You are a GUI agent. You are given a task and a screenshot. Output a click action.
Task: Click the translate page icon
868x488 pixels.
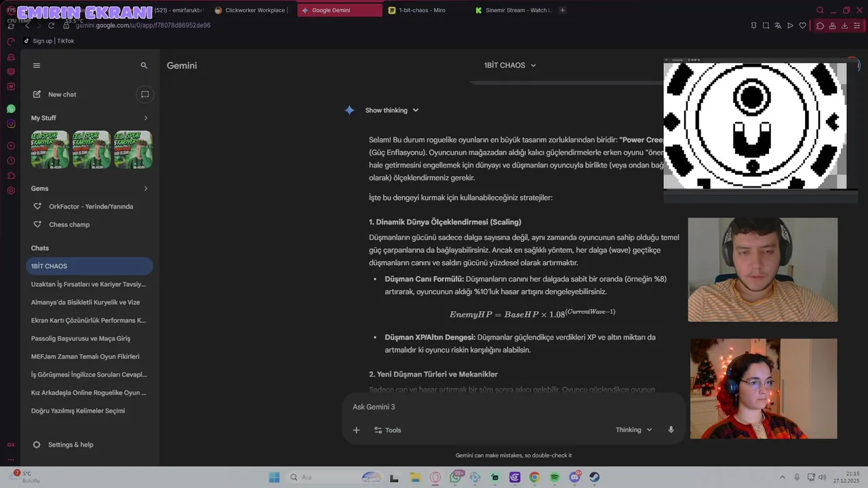pyautogui.click(x=778, y=26)
